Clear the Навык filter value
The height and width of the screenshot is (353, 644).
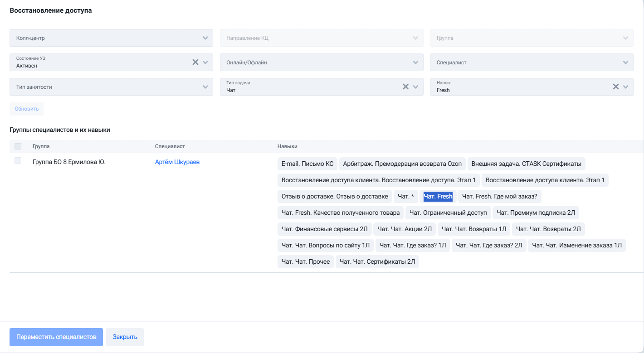point(616,87)
